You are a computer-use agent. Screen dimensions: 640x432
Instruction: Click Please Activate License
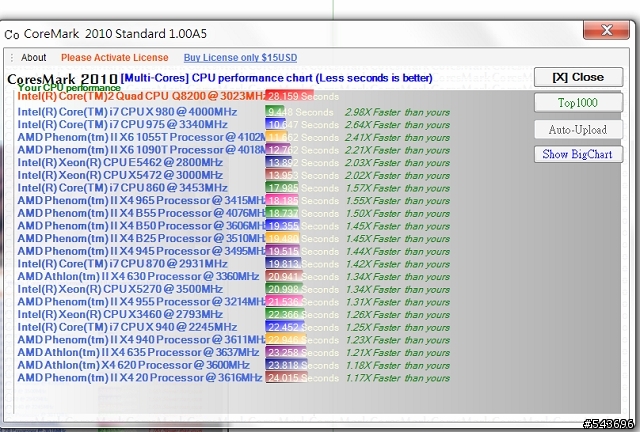(115, 58)
